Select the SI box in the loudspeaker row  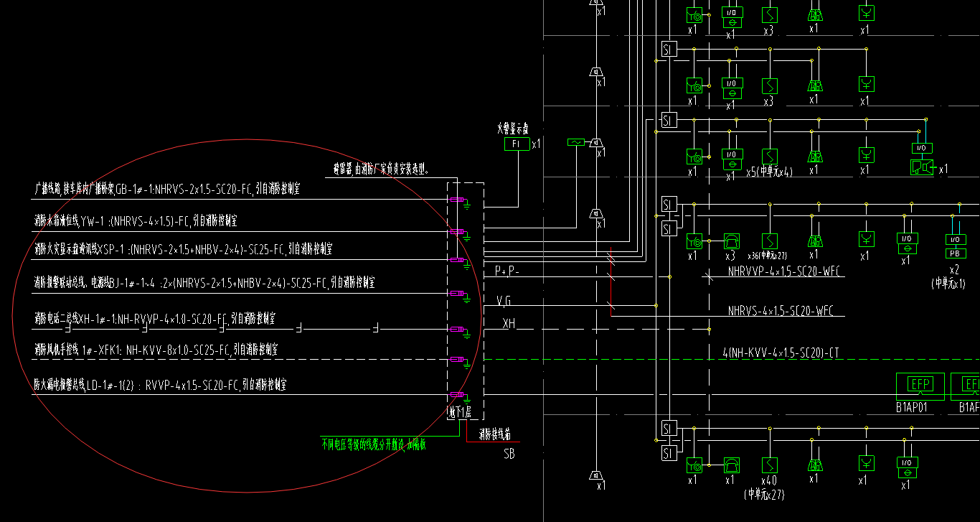(x=668, y=119)
